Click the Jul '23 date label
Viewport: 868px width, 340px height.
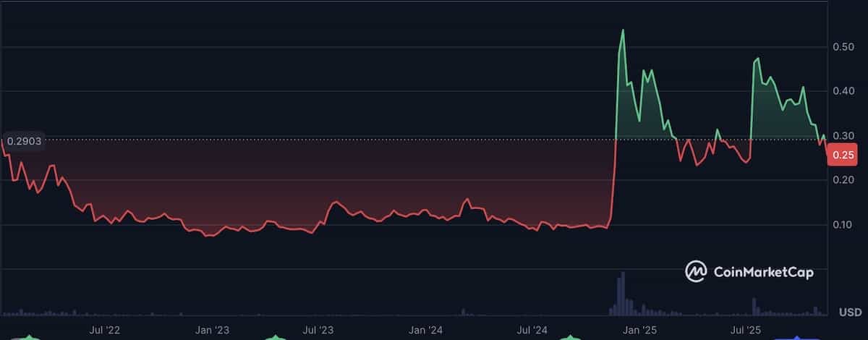pos(318,331)
